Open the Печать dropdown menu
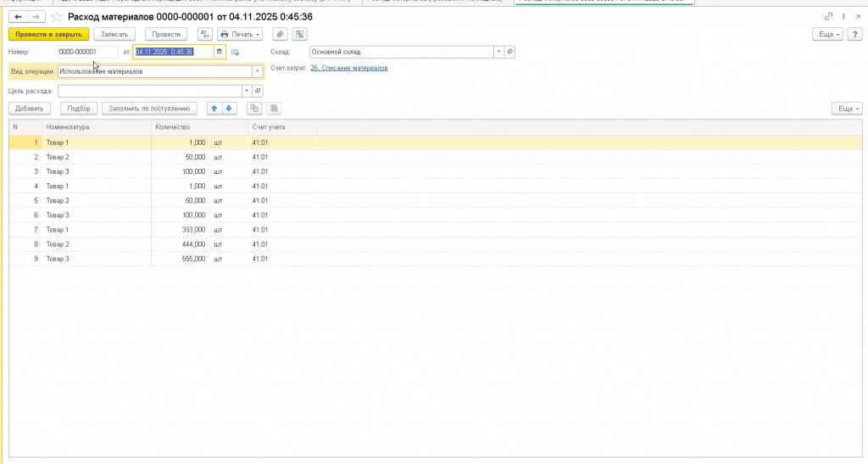The height and width of the screenshot is (464, 868). tap(240, 34)
